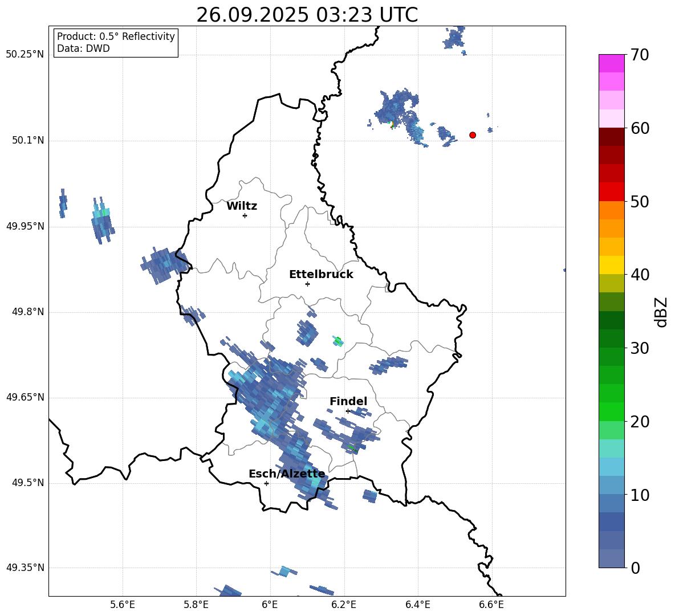This screenshot has height=616, width=675.
Task: Click the 6°E longitude label
Action: 270,605
